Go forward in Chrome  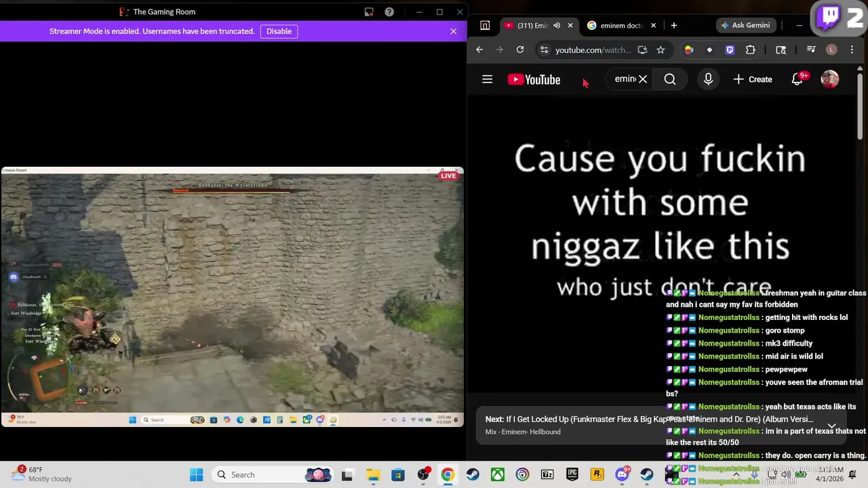tap(500, 49)
